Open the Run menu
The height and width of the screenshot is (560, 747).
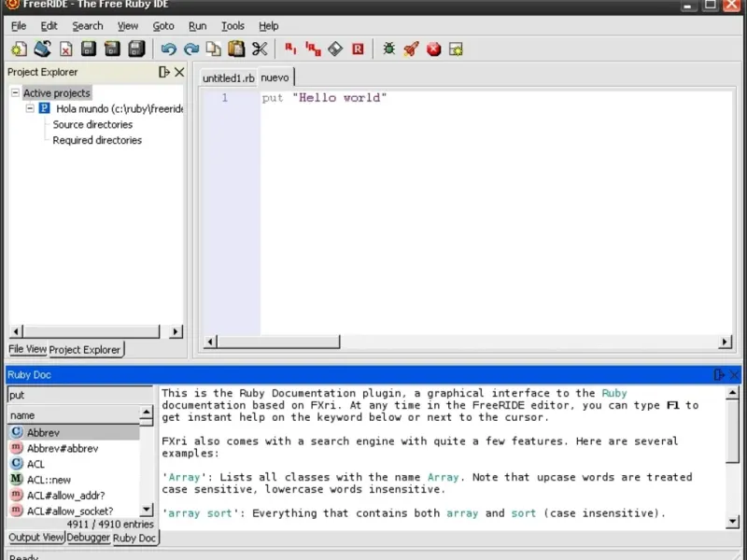coord(197,26)
